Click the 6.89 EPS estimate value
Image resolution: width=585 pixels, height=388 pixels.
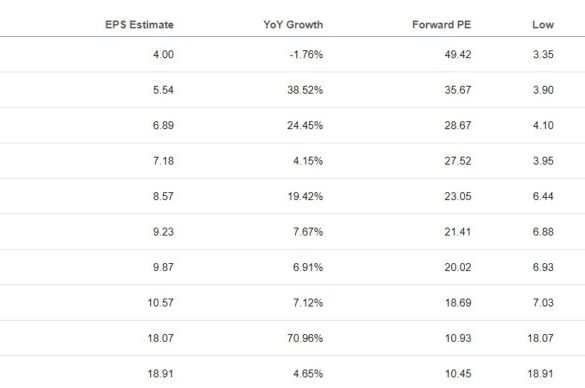163,125
